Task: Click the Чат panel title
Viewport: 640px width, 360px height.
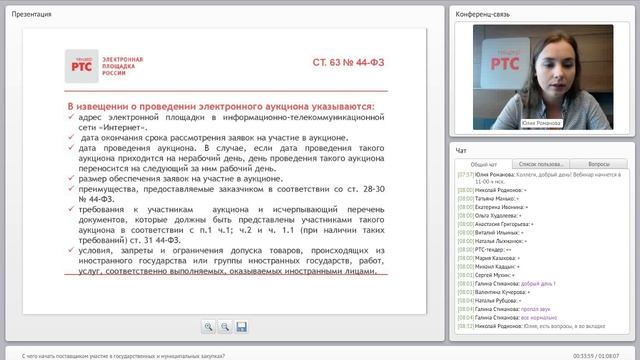Action: click(461, 151)
